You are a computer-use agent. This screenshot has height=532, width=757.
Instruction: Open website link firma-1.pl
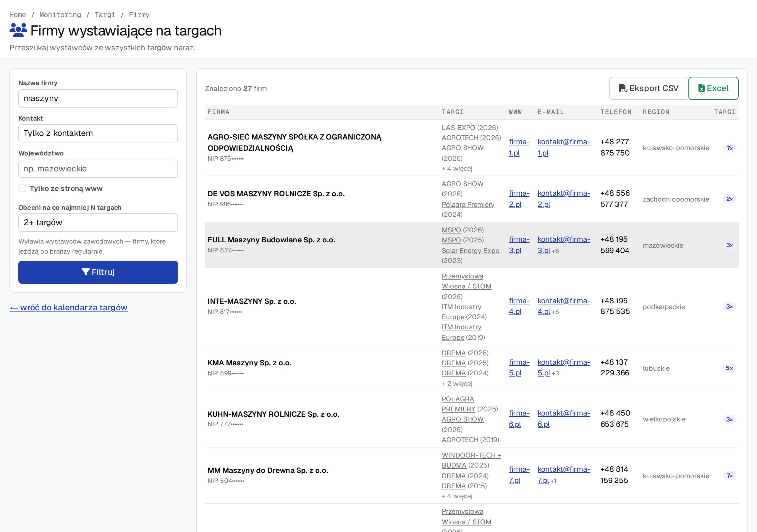pyautogui.click(x=519, y=147)
